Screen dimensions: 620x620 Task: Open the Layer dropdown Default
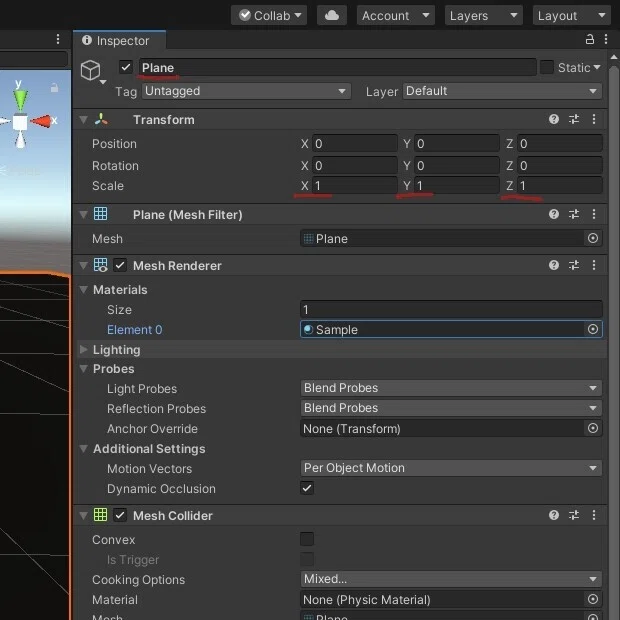pos(502,91)
